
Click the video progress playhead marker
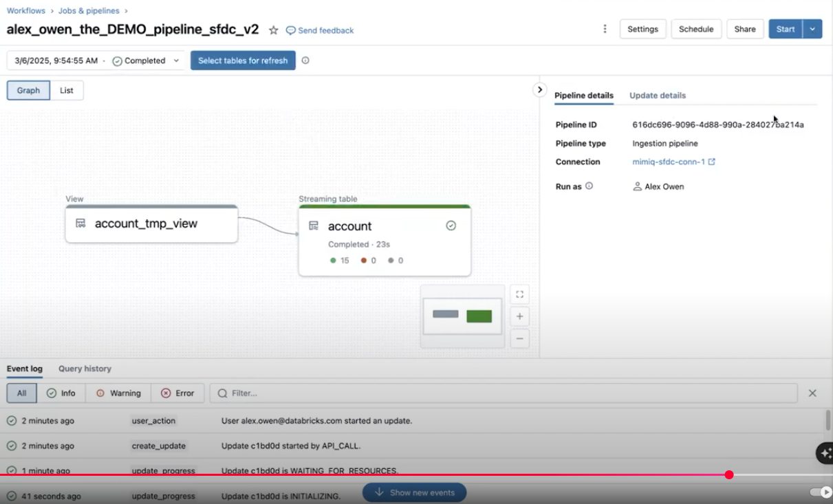(x=729, y=474)
